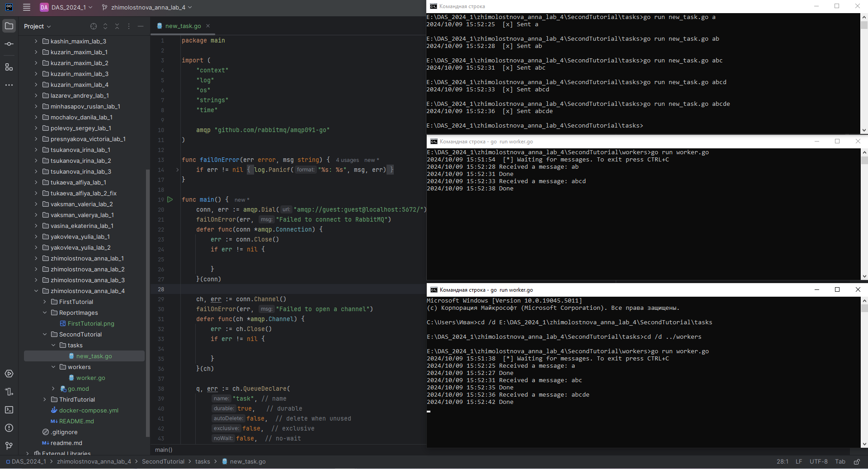
Task: Expand FirstTutorial folder
Action: [x=45, y=302]
